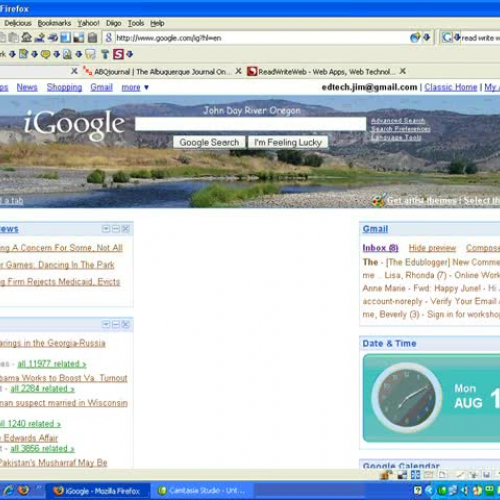Click the green round tray icon
Viewport: 500px width, 500px height.
[442, 490]
